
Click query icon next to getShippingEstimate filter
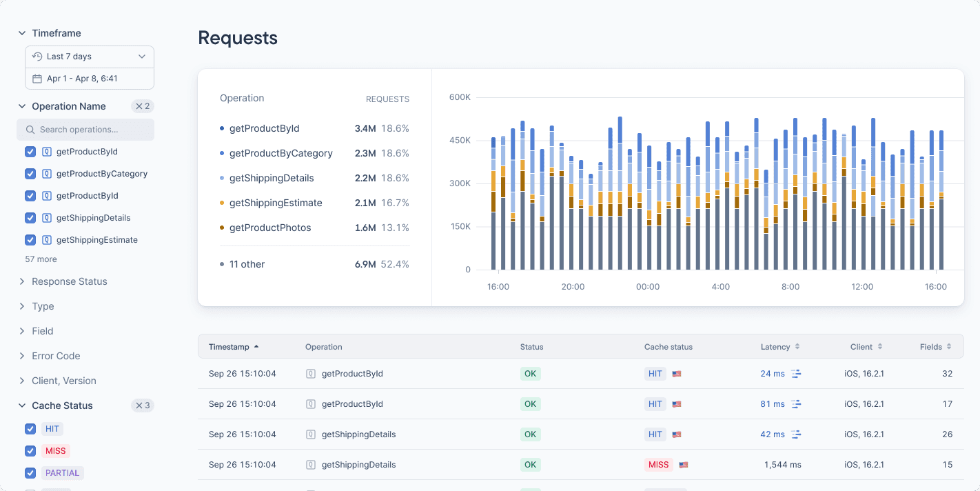point(47,240)
